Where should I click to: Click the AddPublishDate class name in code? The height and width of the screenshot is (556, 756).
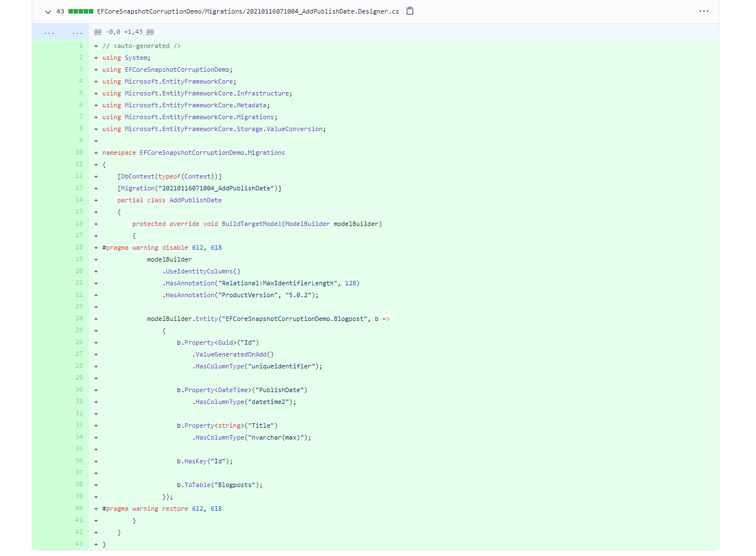(195, 200)
